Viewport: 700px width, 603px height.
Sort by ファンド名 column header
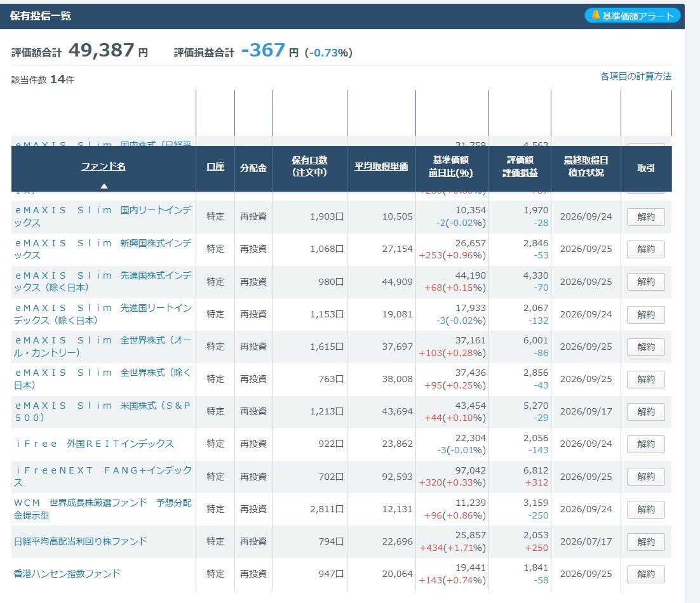point(103,166)
